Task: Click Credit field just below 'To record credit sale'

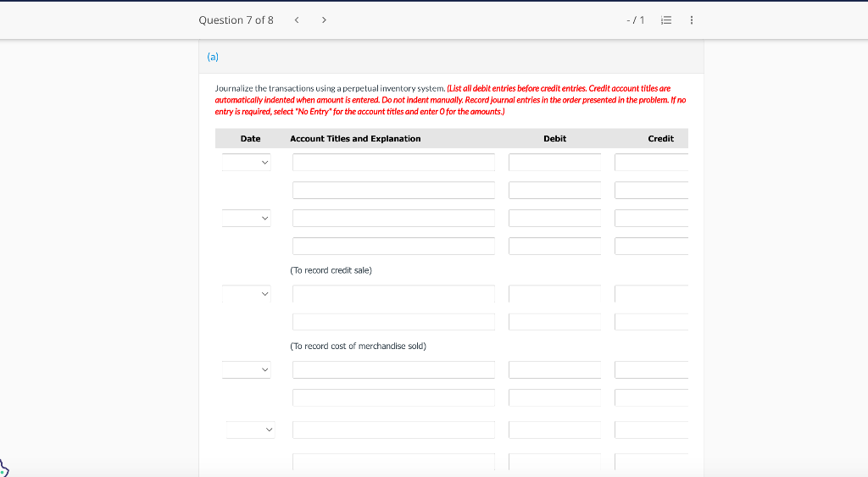Action: pyautogui.click(x=652, y=294)
